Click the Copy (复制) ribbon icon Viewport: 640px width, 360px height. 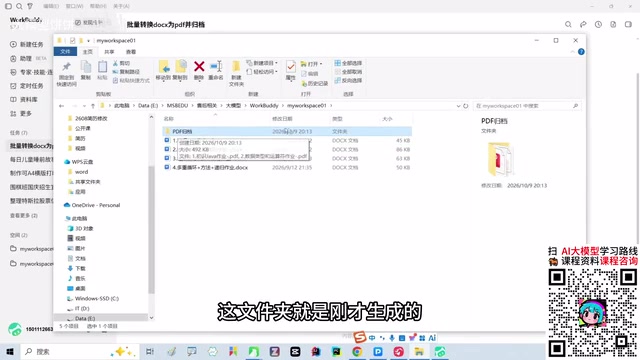(x=86, y=70)
